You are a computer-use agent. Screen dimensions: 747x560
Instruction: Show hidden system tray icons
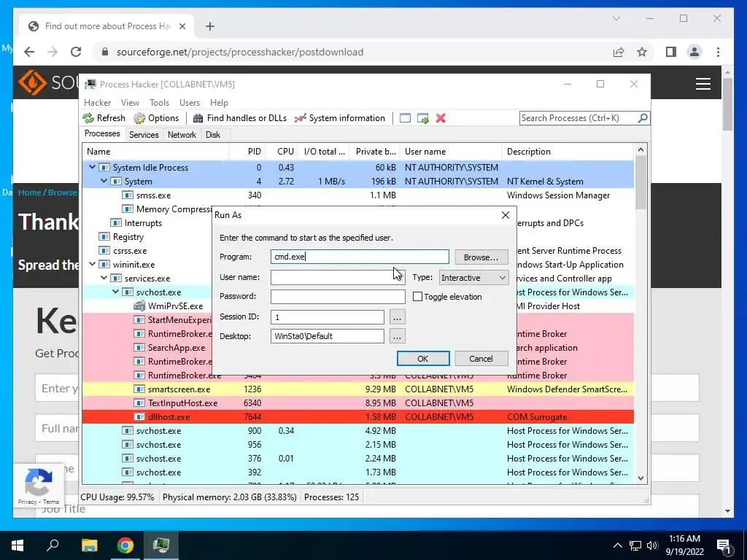coord(617,545)
